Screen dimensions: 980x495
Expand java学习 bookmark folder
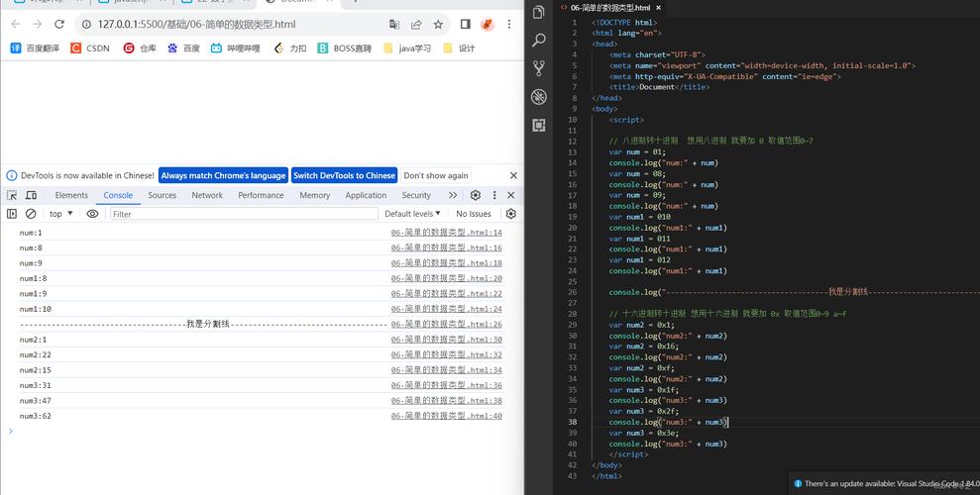[407, 49]
